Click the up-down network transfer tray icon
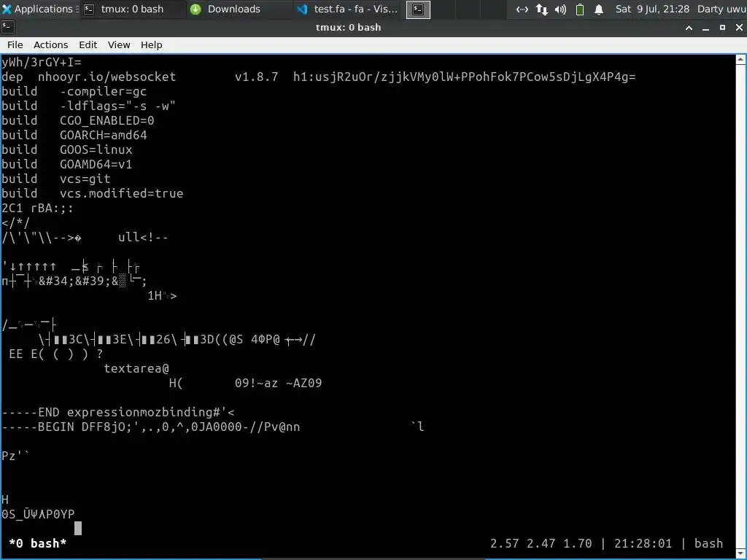The width and height of the screenshot is (747, 560). coord(542,9)
